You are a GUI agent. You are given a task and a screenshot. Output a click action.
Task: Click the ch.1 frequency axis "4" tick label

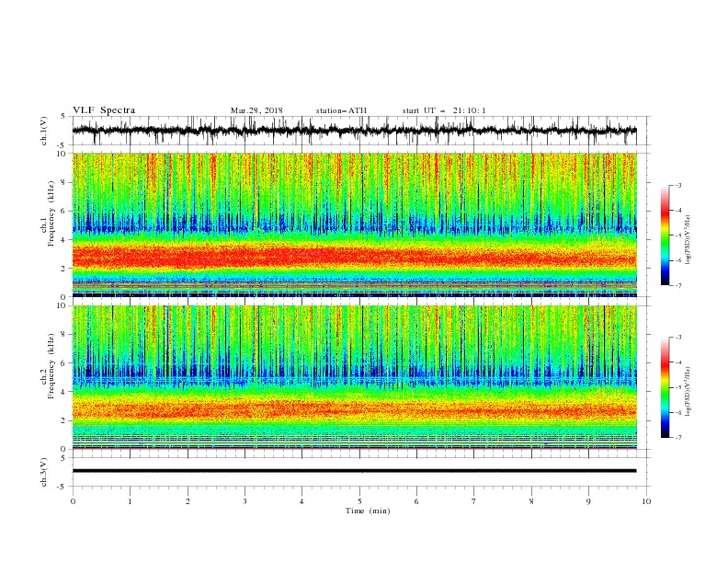(64, 240)
